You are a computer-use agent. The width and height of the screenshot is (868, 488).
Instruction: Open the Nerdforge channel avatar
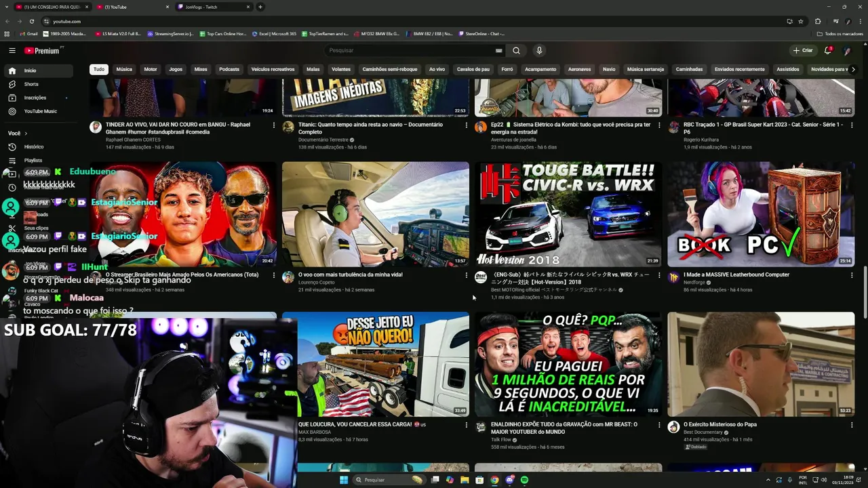(x=673, y=277)
